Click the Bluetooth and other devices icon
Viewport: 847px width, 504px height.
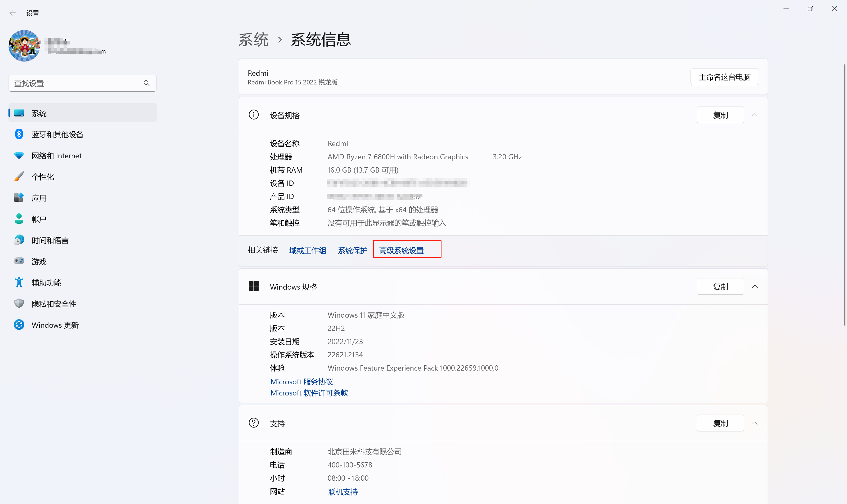19,134
